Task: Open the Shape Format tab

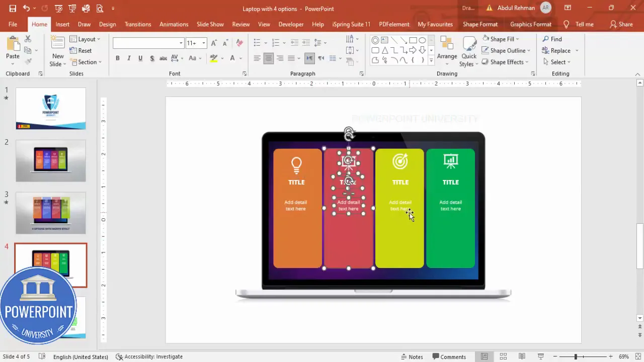Action: pos(480,24)
